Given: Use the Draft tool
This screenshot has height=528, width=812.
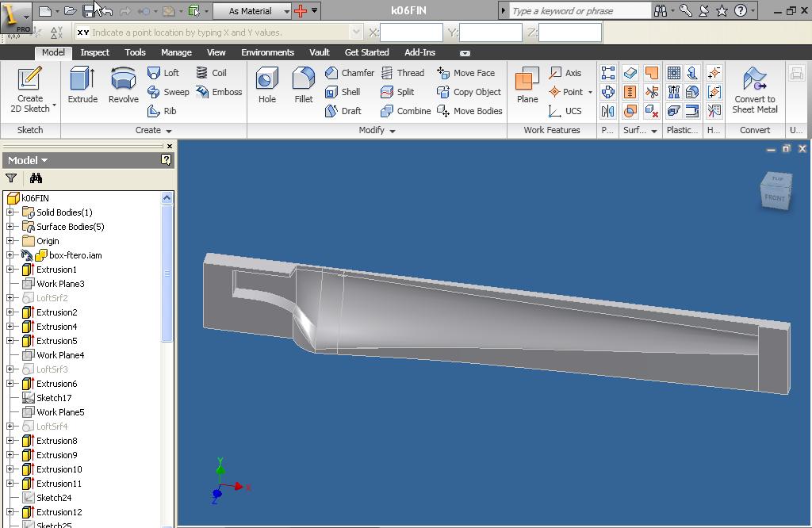Looking at the screenshot, I should [343, 111].
